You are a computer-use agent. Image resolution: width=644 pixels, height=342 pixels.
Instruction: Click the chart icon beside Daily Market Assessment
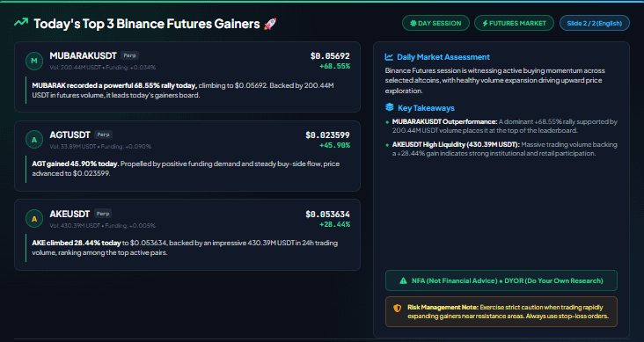click(389, 56)
